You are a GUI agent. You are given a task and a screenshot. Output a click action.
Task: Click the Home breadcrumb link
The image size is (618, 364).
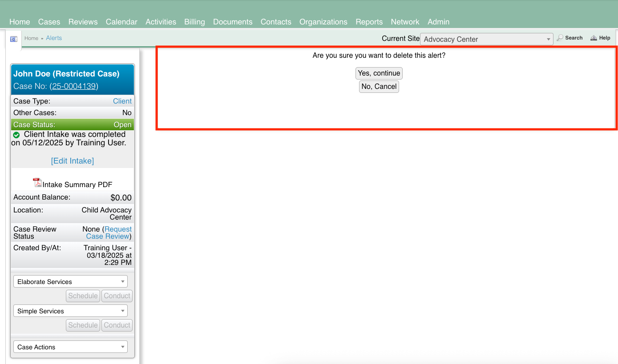(31, 38)
